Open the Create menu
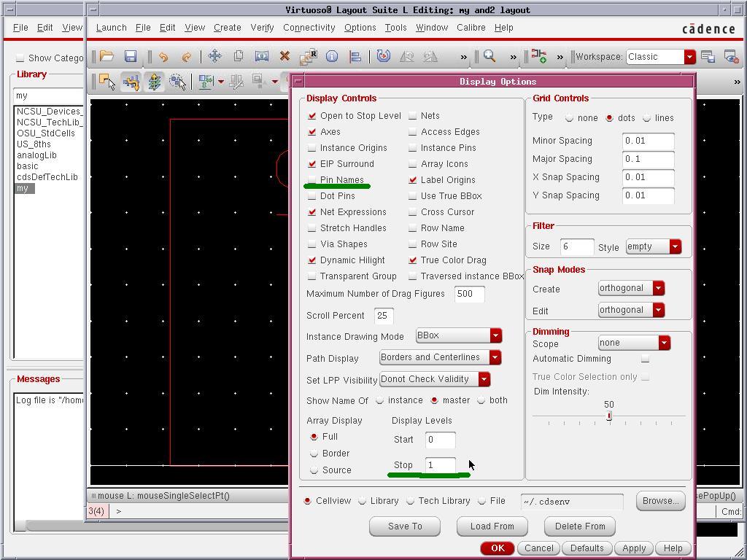Image resolution: width=747 pixels, height=560 pixels. click(228, 28)
